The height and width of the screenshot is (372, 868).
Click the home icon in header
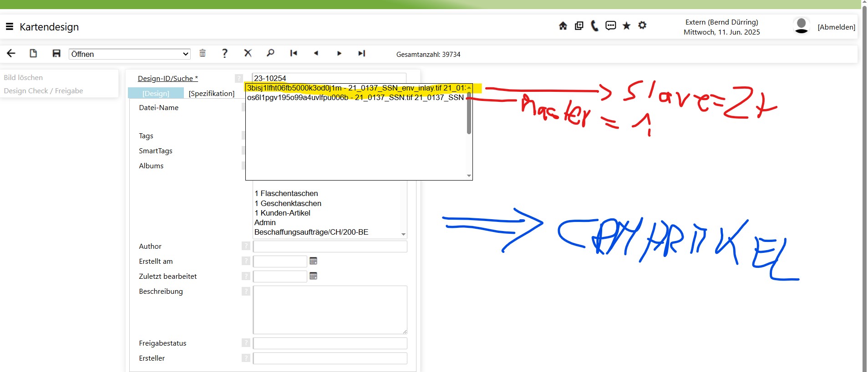(x=563, y=26)
